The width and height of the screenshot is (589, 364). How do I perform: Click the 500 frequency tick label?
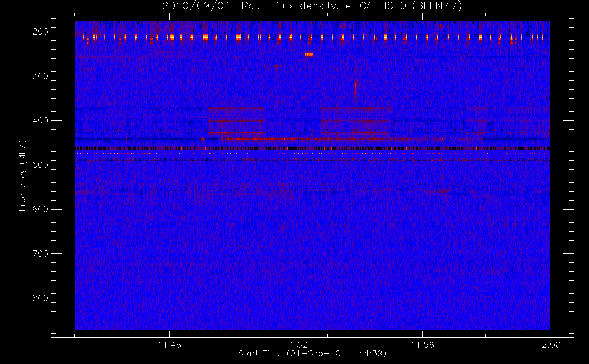[40, 165]
